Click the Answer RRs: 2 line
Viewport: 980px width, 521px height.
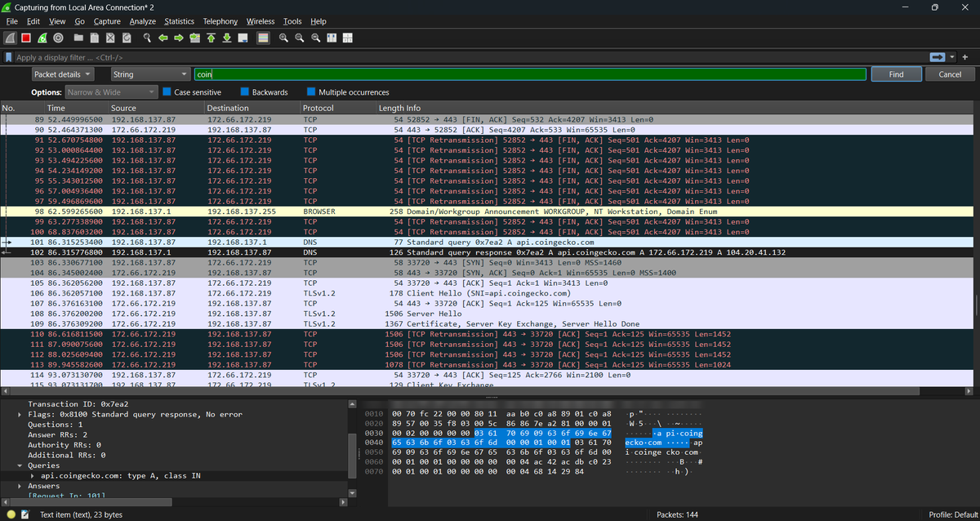[x=60, y=434]
